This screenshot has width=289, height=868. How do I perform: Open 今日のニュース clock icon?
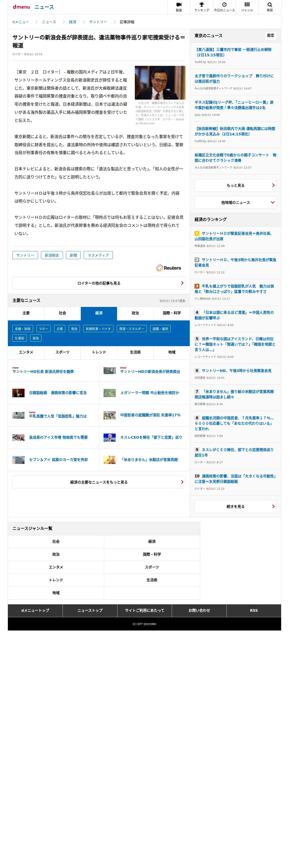coord(224,7)
